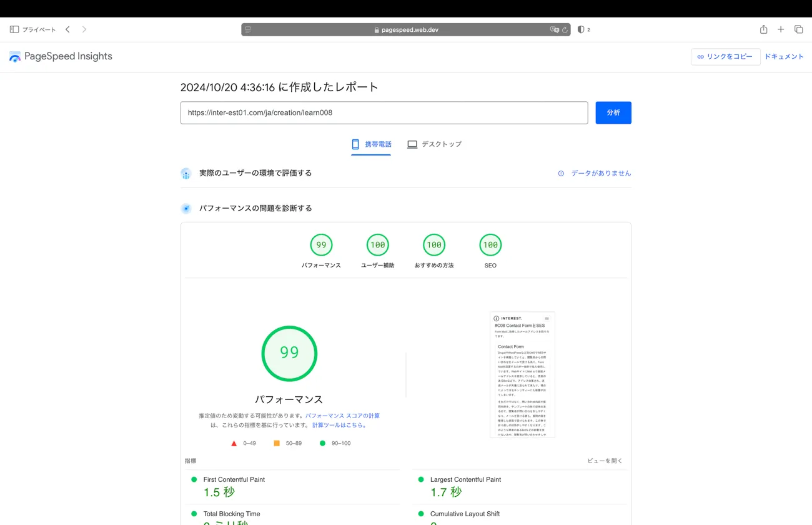Image resolution: width=812 pixels, height=525 pixels.
Task: Click the Total Blocking Time metric label
Action: coord(232,514)
